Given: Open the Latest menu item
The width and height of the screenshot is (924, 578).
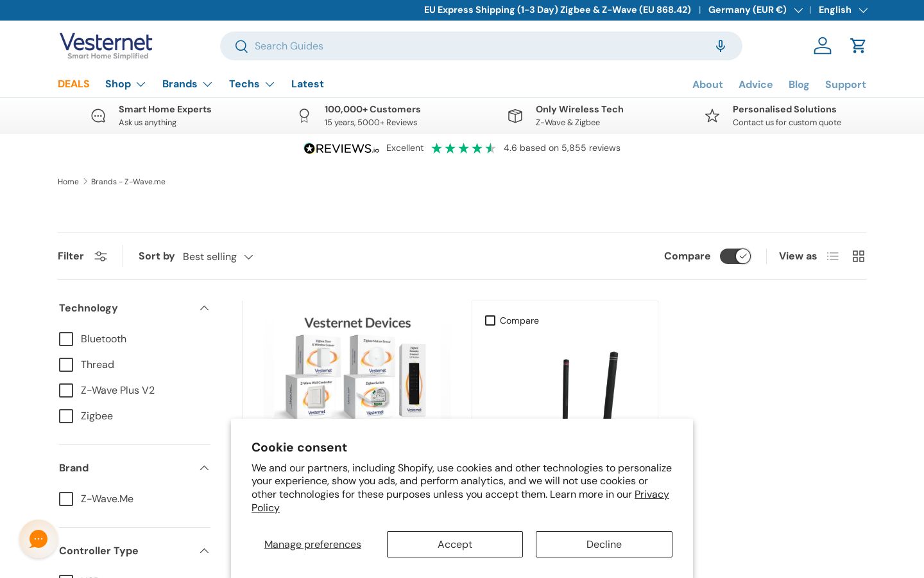Looking at the screenshot, I should pyautogui.click(x=307, y=84).
